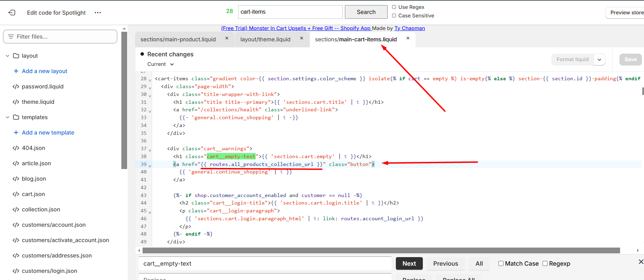This screenshot has width=644, height=280.
Task: Click code icon beside article.json
Action: 16,163
